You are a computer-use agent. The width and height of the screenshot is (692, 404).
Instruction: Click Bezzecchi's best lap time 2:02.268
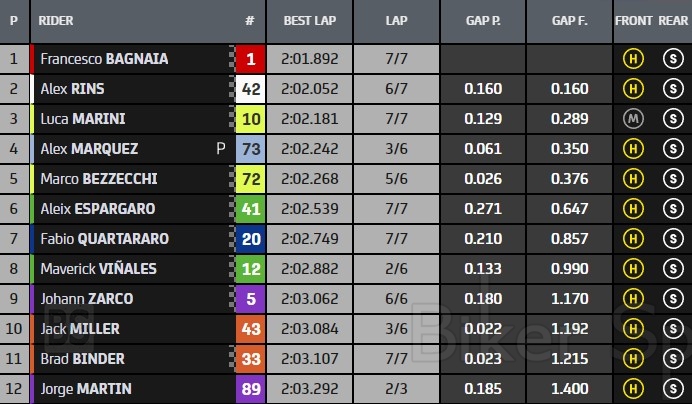[x=309, y=179]
